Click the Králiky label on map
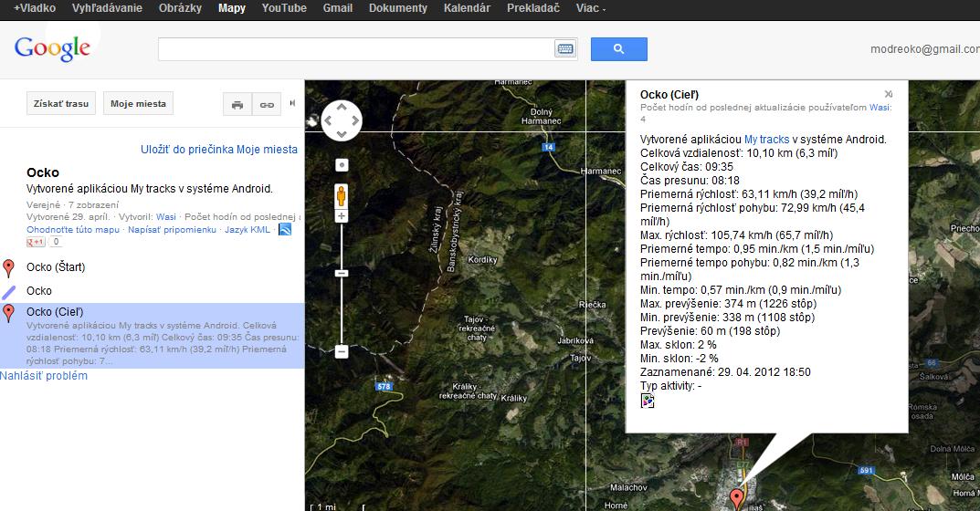The height and width of the screenshot is (511, 980). (514, 398)
